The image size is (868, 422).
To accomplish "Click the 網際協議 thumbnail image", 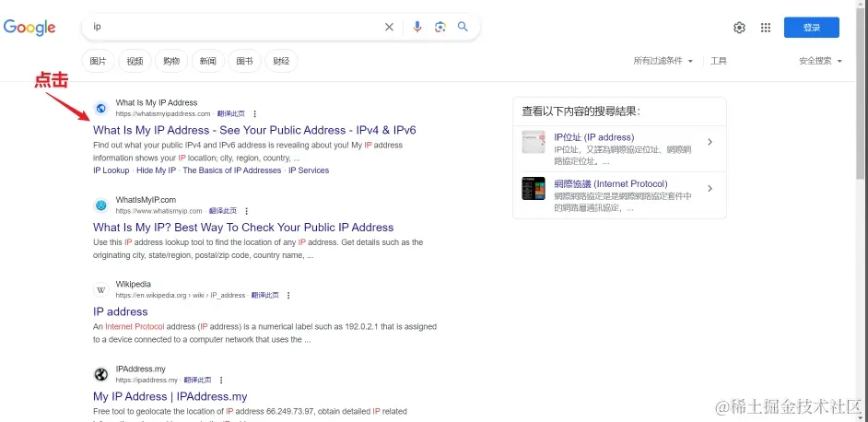I will click(x=534, y=188).
